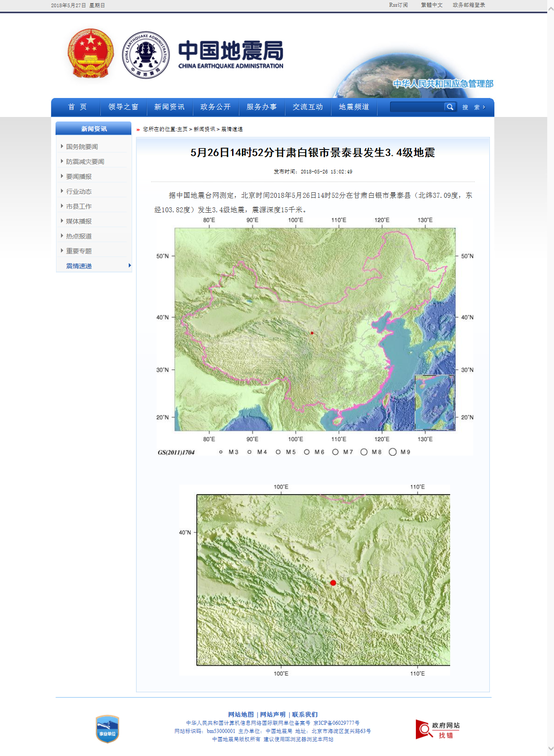
Task: Click the regional zoomed earthquake map
Action: [x=315, y=580]
